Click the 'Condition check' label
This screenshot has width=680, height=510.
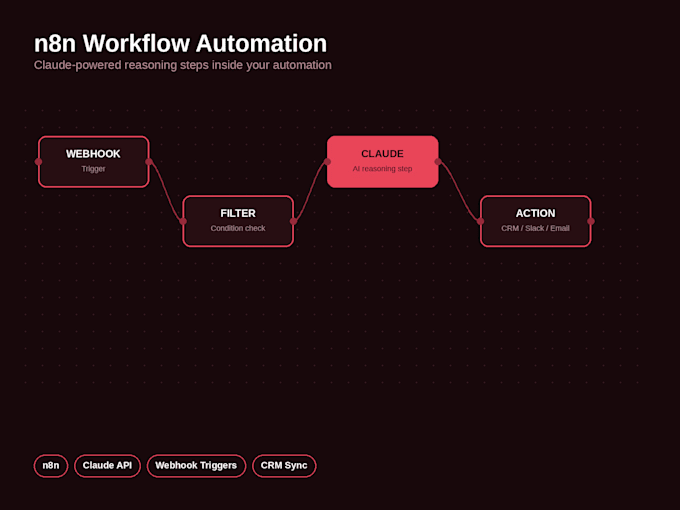238,228
